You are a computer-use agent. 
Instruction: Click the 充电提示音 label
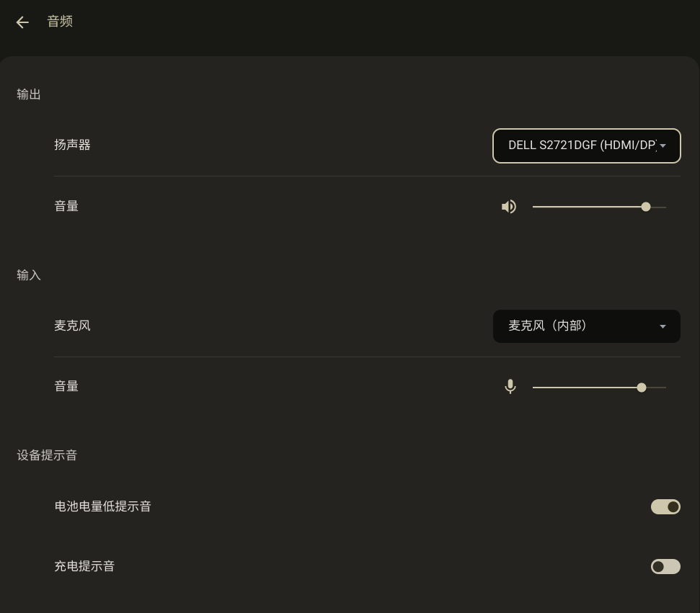(84, 566)
